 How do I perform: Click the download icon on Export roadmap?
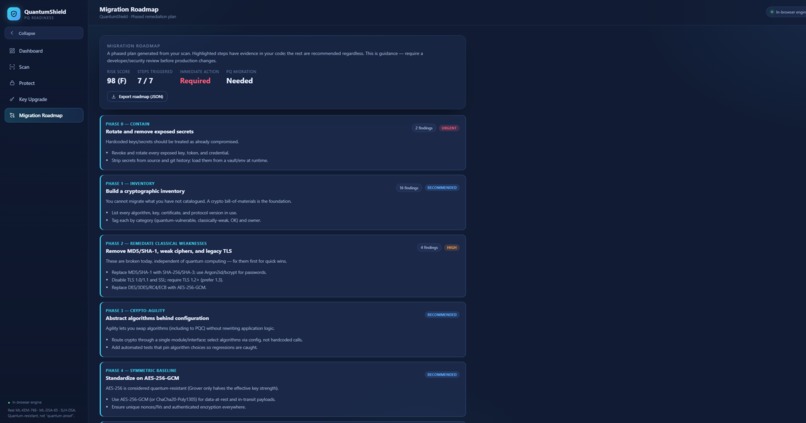click(x=114, y=97)
